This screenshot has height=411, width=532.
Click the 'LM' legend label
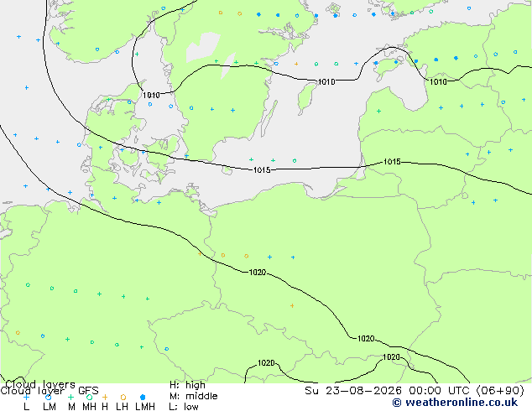tap(50, 407)
